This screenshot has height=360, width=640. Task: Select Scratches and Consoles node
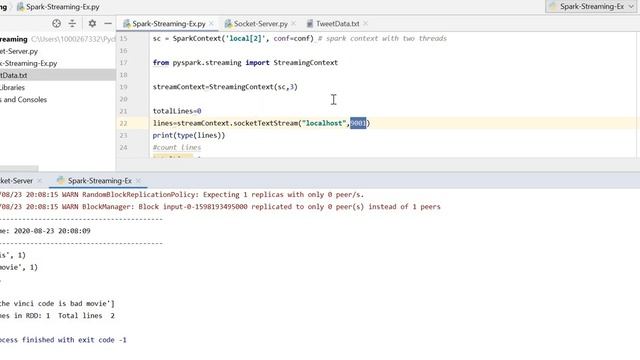(23, 100)
